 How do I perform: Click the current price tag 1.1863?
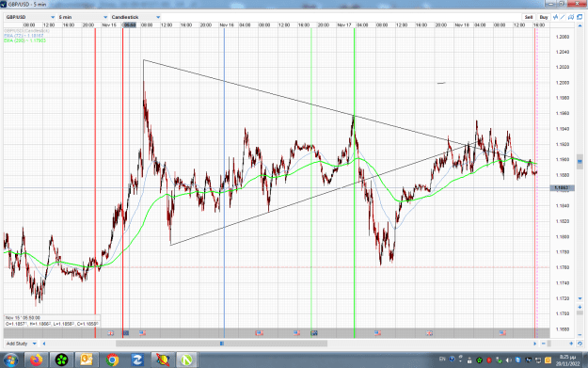[562, 187]
